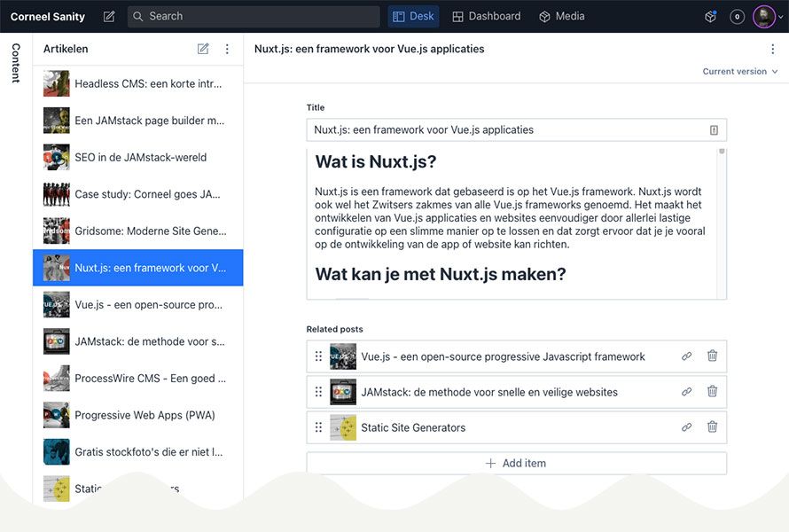Select Een JAMstack page builder article

coord(138,121)
